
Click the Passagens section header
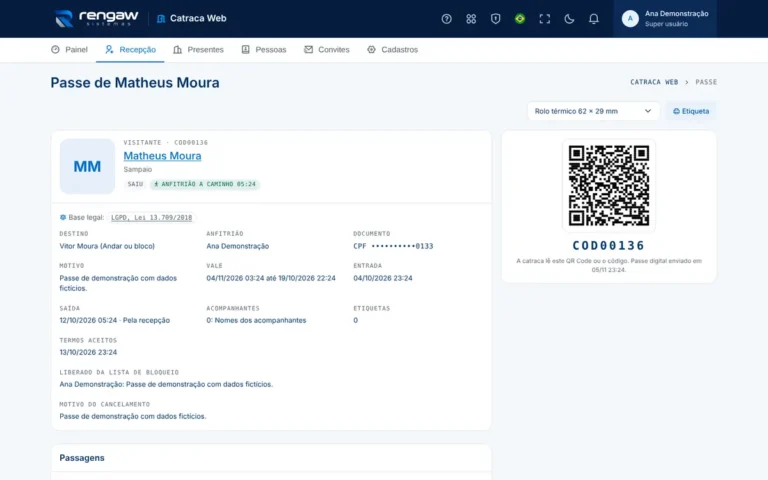coord(82,458)
